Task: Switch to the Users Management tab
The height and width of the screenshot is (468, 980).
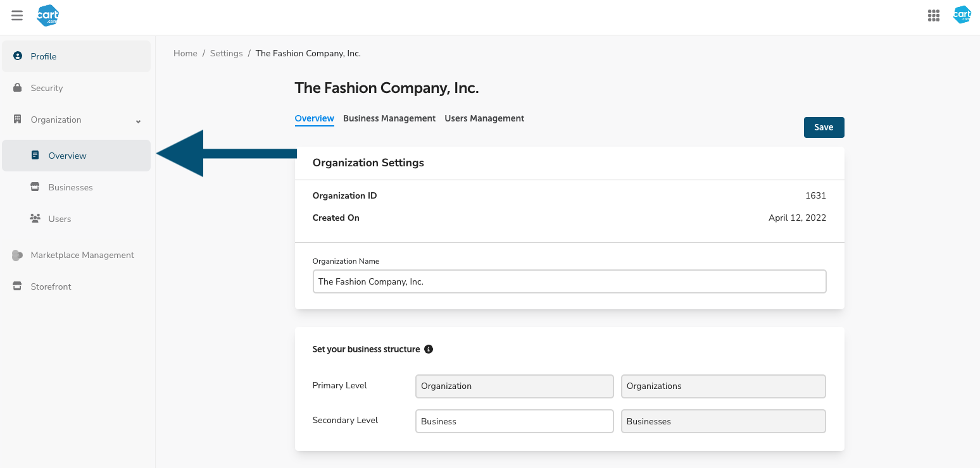Action: tap(484, 118)
